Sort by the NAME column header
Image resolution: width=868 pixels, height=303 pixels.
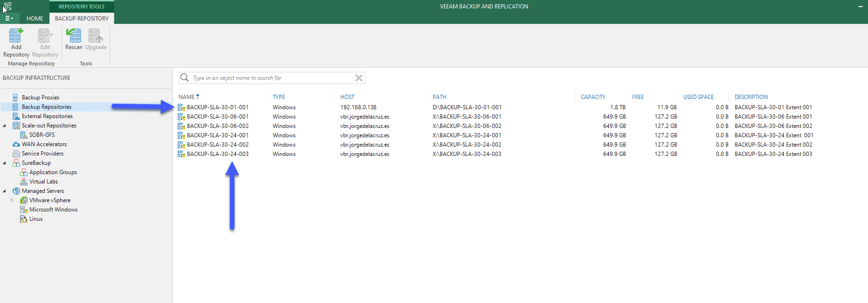186,97
